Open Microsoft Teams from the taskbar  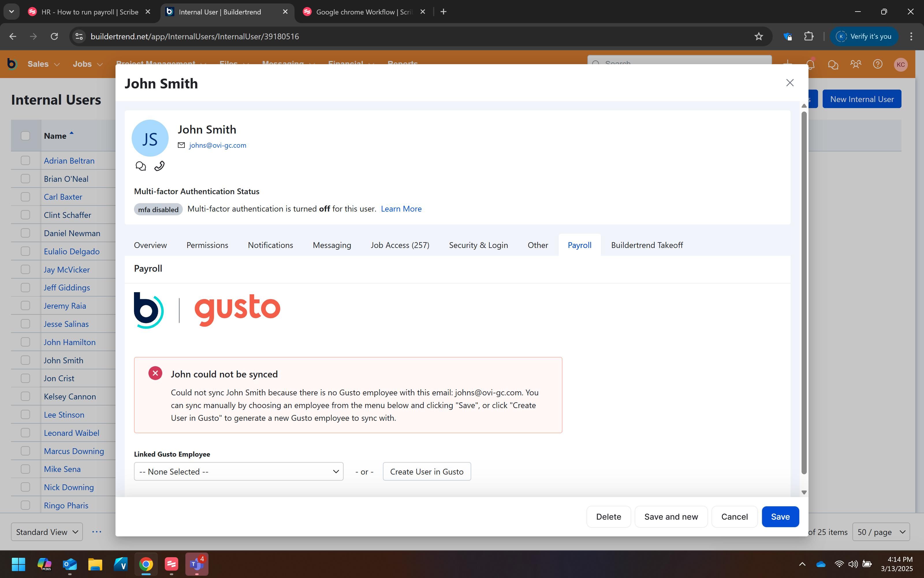(197, 564)
